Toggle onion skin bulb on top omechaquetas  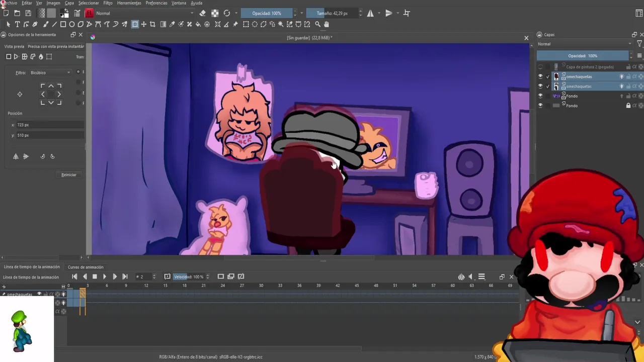coord(621,76)
